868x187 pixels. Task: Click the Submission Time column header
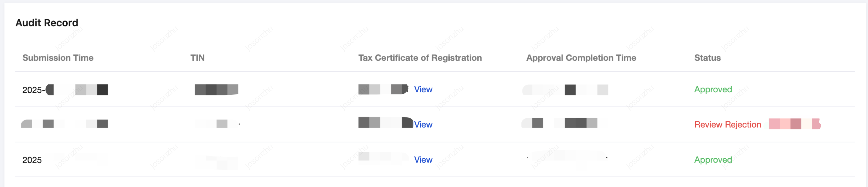pos(58,58)
